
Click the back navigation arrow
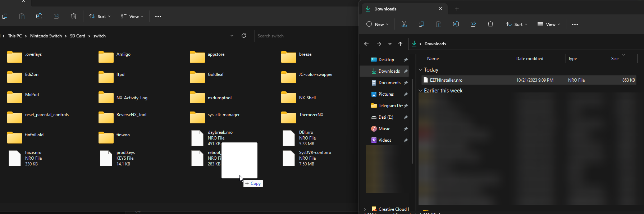click(x=366, y=44)
